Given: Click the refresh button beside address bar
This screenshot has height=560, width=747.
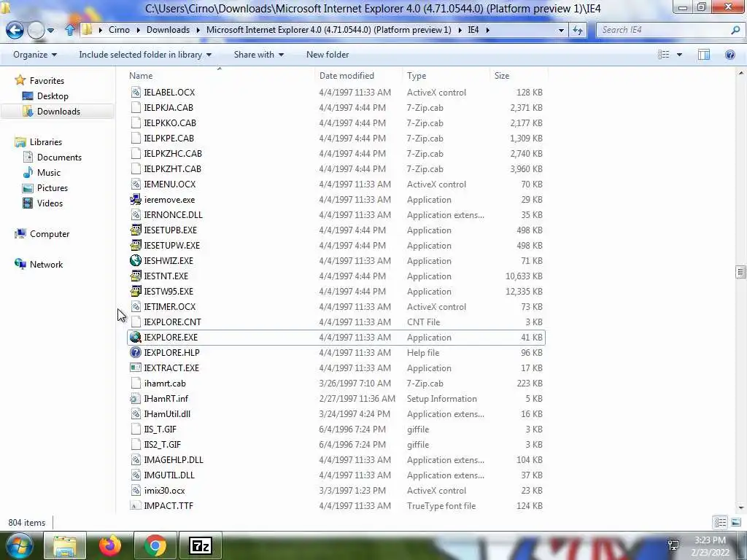Looking at the screenshot, I should point(578,30).
